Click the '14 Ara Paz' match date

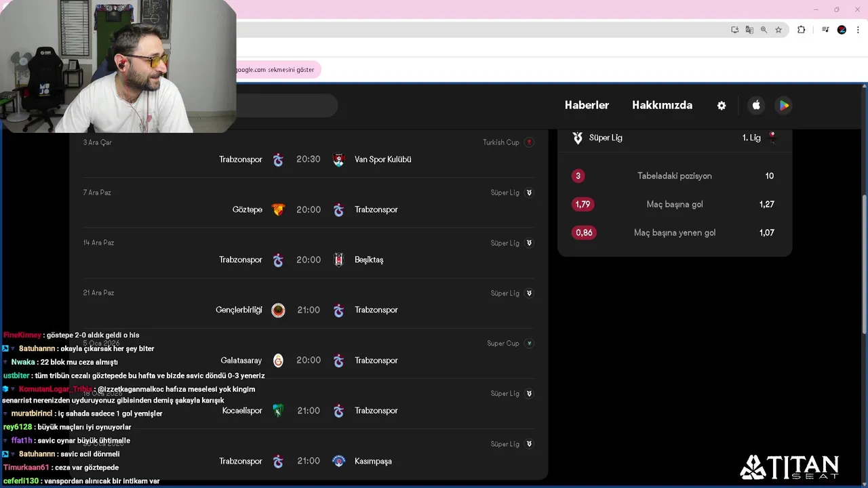tap(99, 243)
